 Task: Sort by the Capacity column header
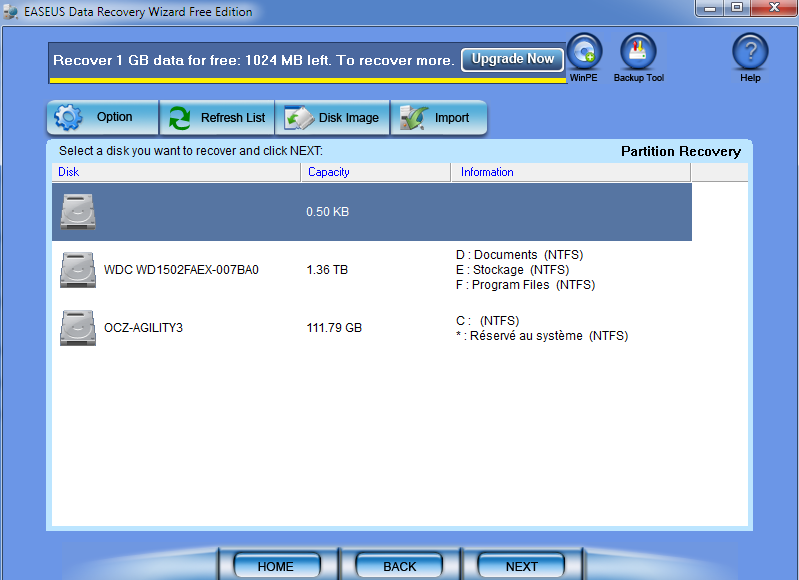[x=376, y=172]
